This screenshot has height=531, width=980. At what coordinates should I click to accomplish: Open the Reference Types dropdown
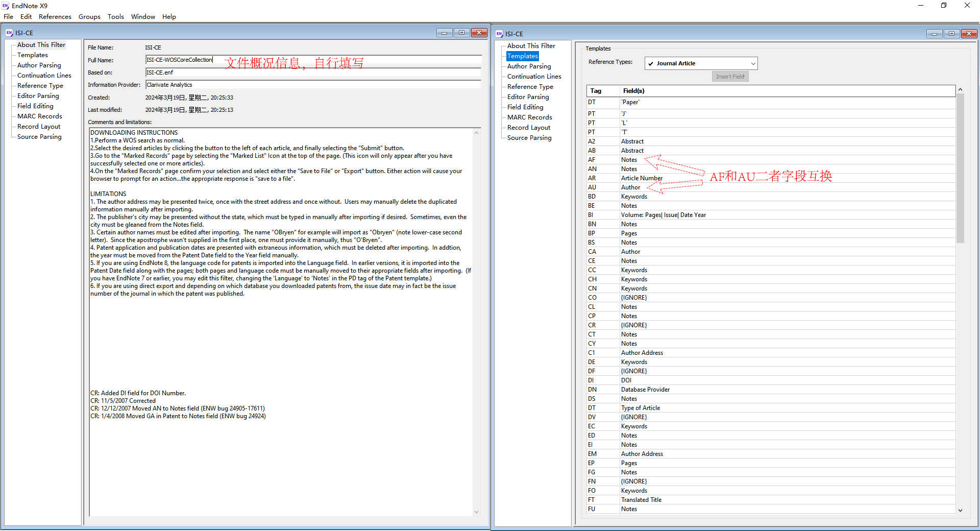point(701,63)
